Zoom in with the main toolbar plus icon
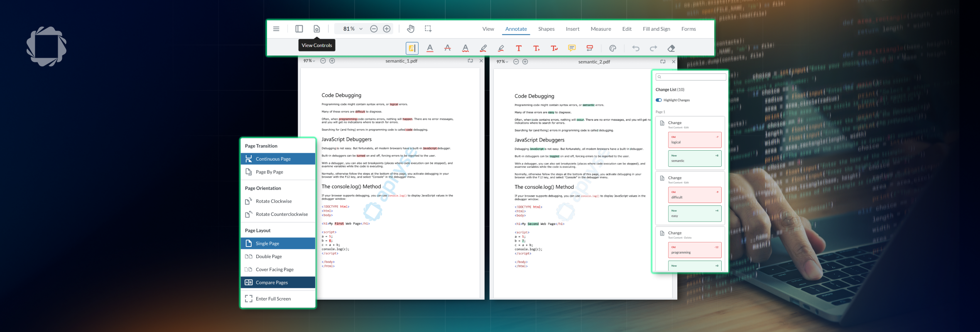The image size is (980, 332). pyautogui.click(x=387, y=29)
